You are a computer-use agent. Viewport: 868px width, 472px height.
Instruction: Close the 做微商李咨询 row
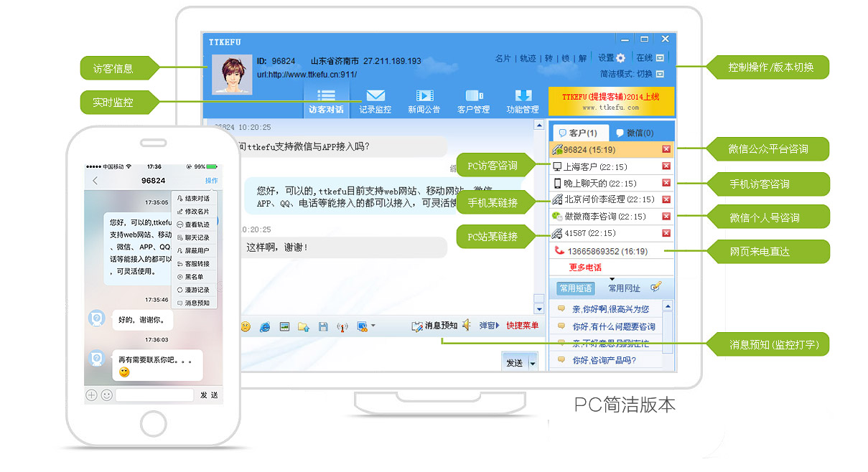coord(666,216)
